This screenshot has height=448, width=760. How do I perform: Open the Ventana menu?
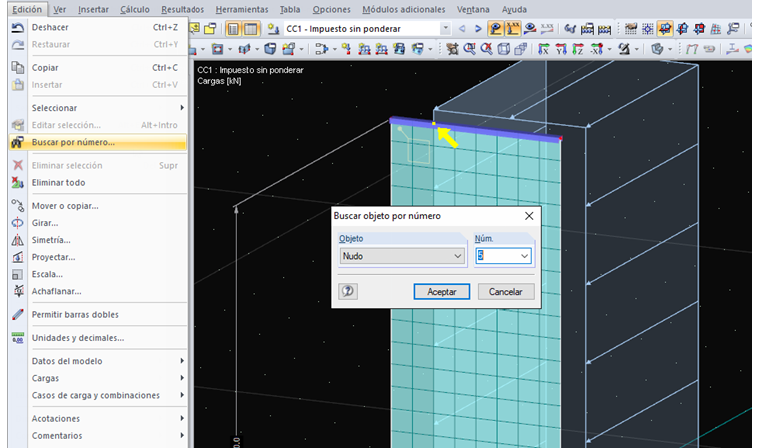click(473, 9)
